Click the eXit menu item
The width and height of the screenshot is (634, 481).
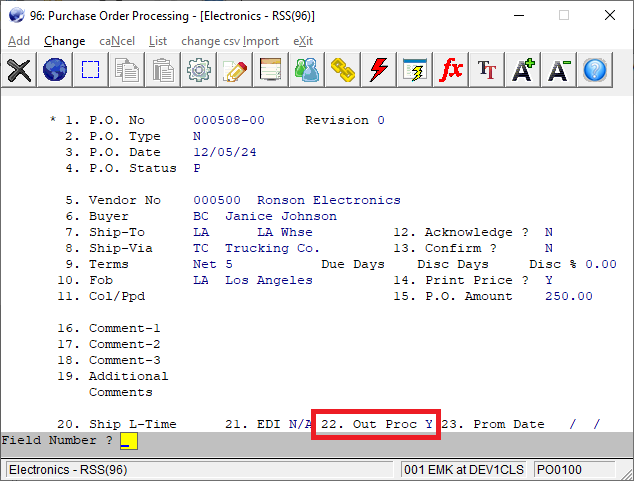(x=303, y=41)
